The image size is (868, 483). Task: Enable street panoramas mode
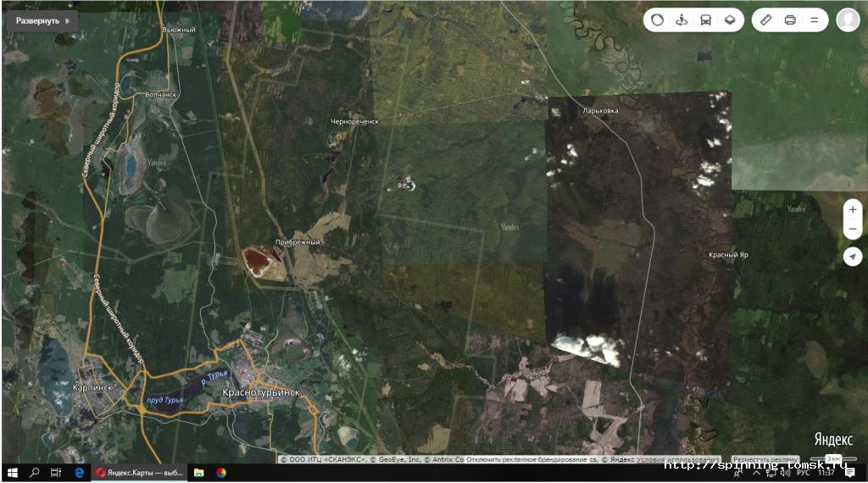coord(682,20)
